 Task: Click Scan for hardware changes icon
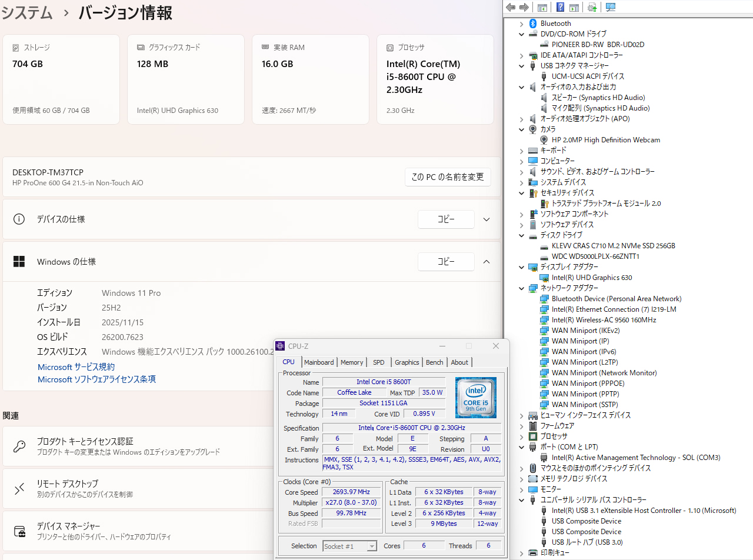[x=611, y=7]
